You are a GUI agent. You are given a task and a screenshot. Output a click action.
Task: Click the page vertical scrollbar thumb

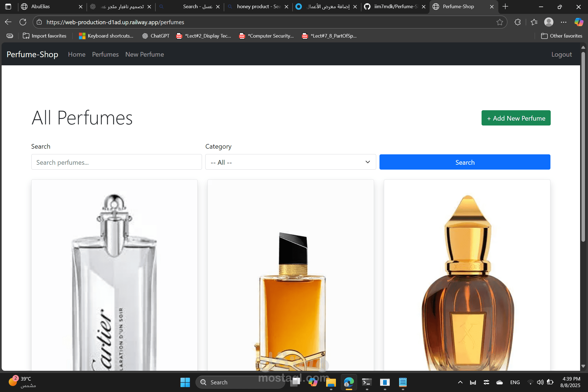[x=583, y=147]
